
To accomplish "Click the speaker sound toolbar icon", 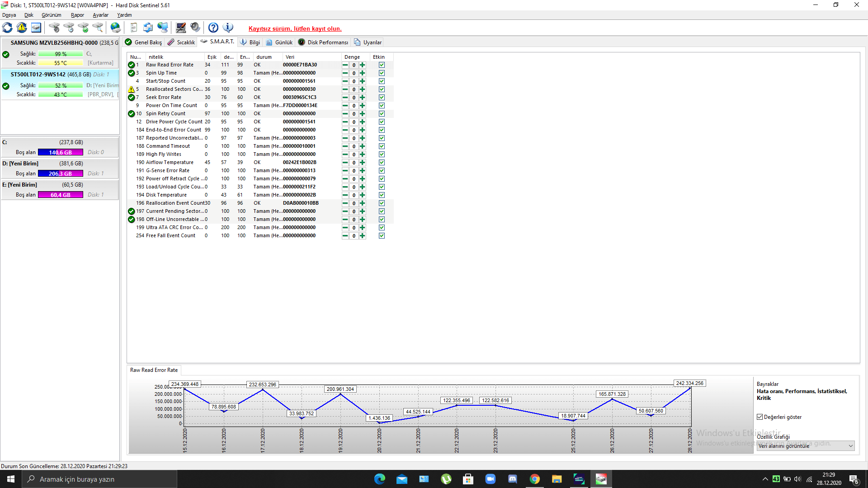I will [x=195, y=28].
